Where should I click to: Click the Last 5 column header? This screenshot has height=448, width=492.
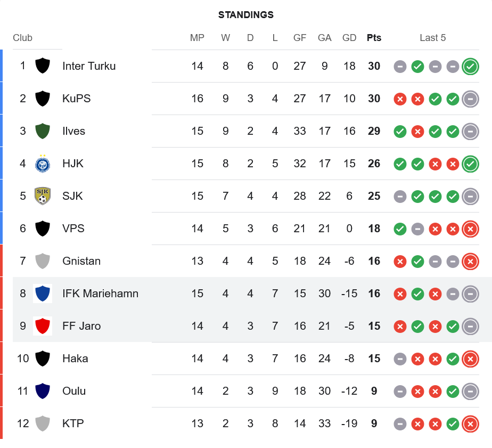(x=432, y=38)
